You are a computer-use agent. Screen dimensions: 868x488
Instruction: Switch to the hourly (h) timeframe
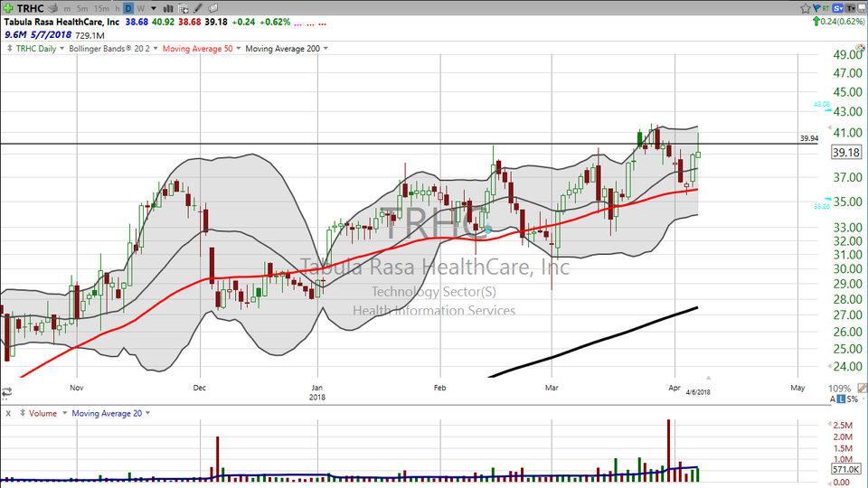coord(118,9)
